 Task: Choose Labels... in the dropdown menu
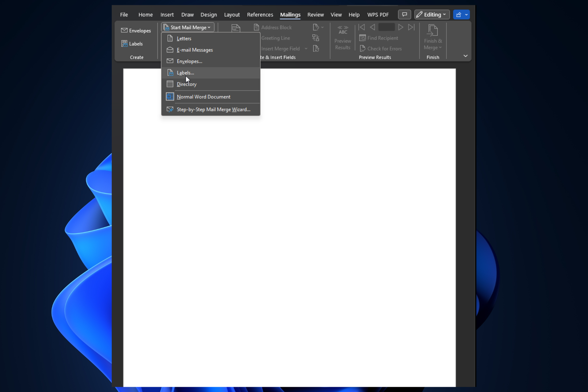click(x=211, y=73)
